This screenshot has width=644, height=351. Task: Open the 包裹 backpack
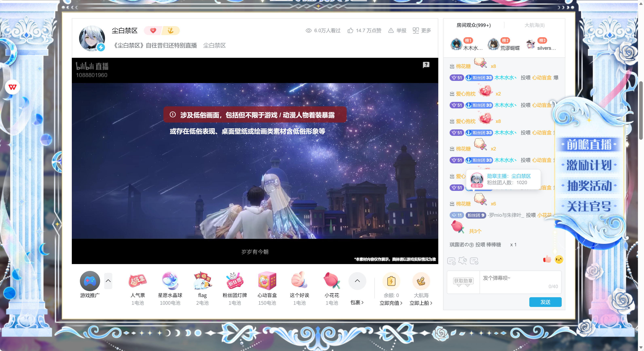point(357,302)
